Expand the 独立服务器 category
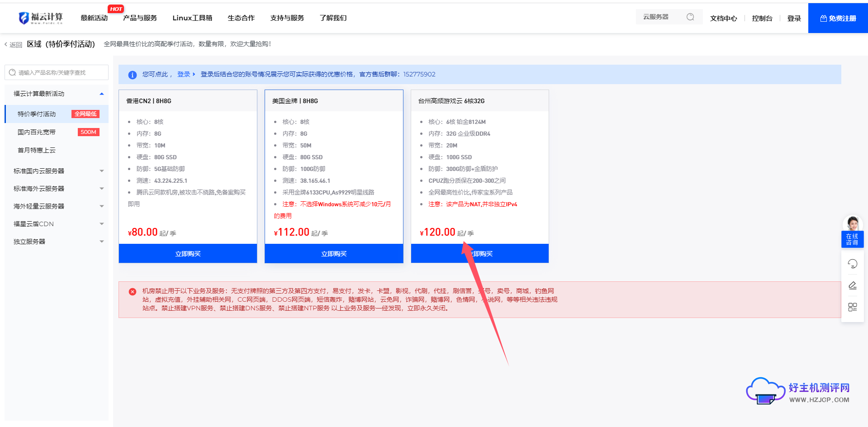The width and height of the screenshot is (868, 427). click(x=101, y=241)
